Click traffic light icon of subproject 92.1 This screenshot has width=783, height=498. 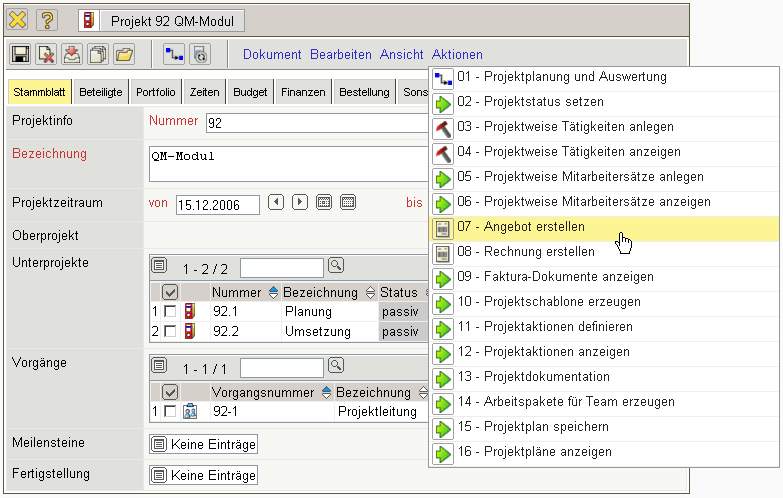click(189, 312)
